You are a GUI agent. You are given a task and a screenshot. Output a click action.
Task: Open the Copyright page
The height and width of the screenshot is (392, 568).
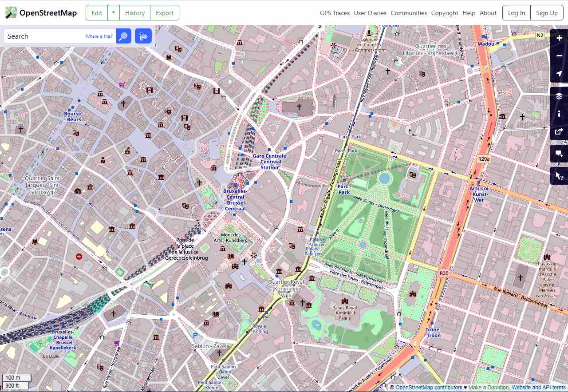click(x=445, y=13)
